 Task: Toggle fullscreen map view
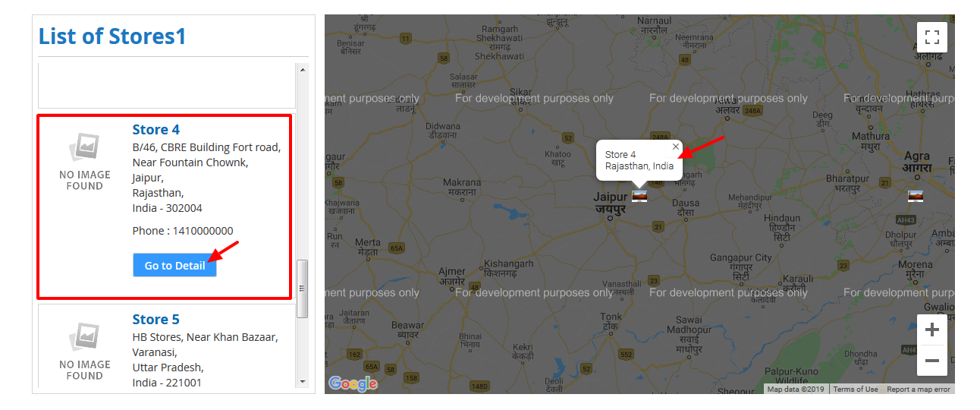(x=932, y=36)
